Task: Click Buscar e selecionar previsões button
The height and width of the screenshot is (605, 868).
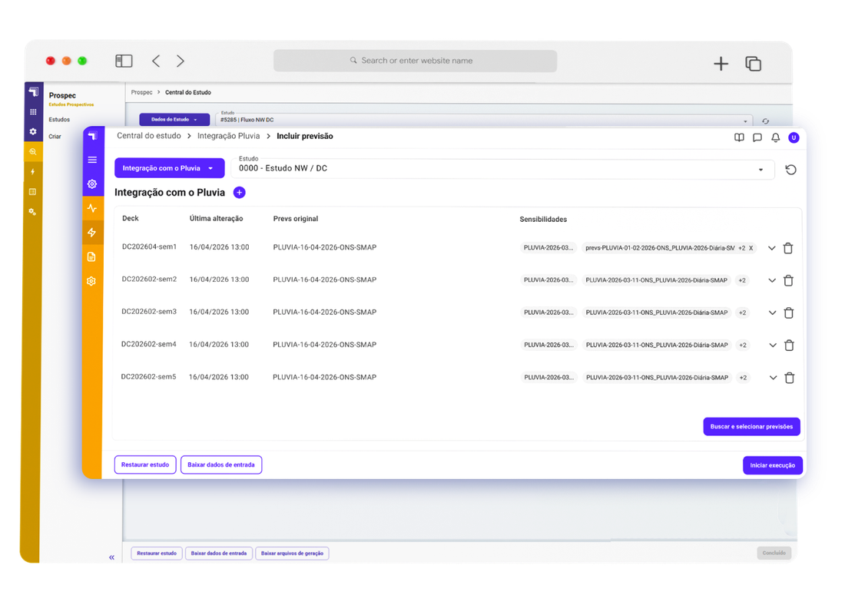Action: tap(751, 427)
